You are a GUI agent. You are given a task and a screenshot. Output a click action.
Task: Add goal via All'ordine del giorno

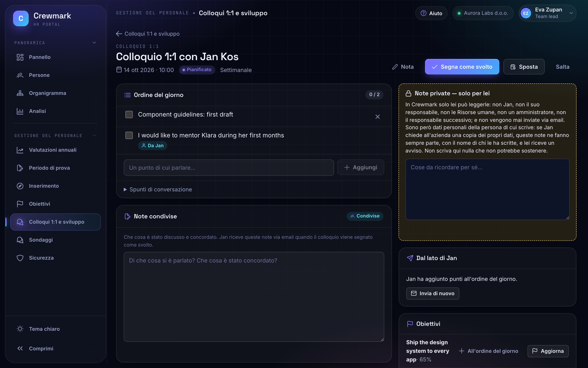coord(488,351)
